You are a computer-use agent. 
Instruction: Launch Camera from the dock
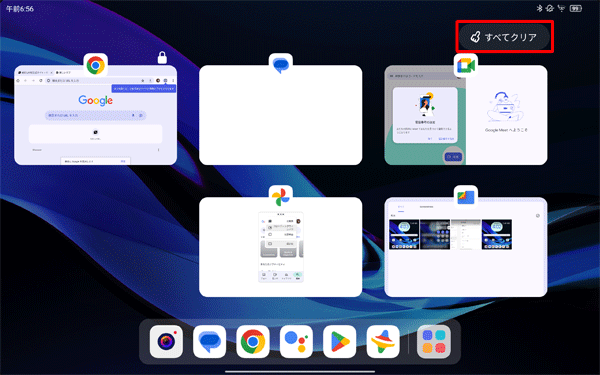click(166, 341)
